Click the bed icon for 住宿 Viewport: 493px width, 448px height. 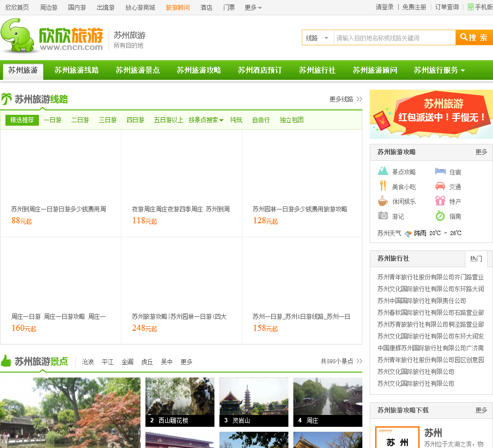click(440, 172)
